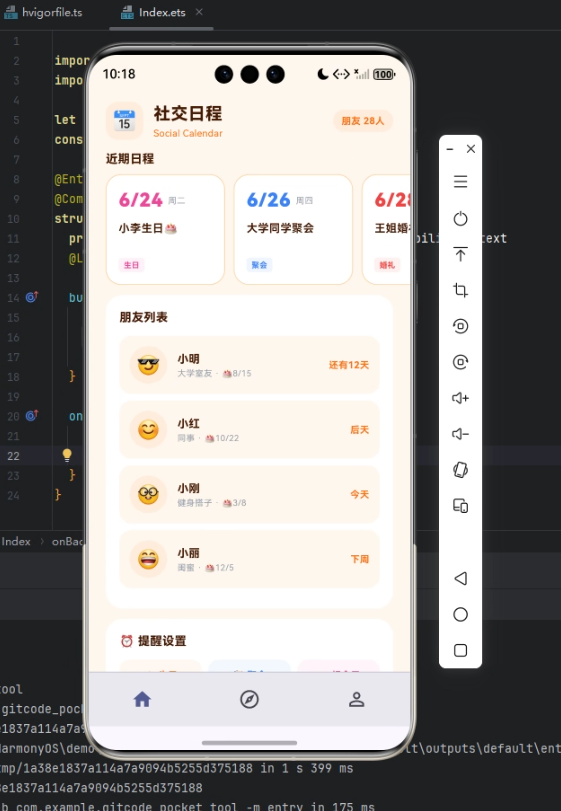Tap the 婚礼 tag on the third card
The image size is (561, 811).
(387, 265)
